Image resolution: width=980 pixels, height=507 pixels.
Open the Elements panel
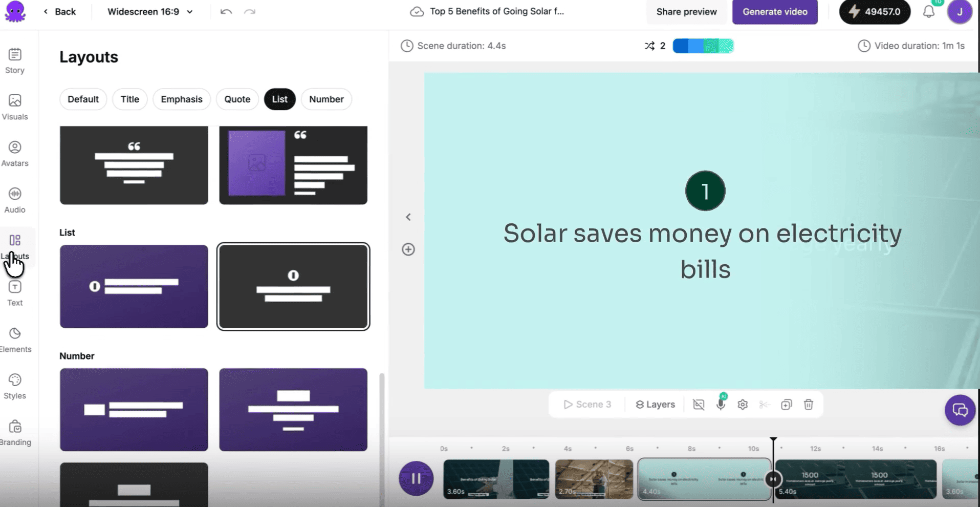tap(15, 340)
